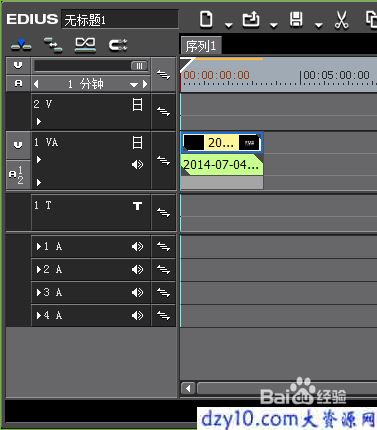Click the Open project icon
Image resolution: width=377 pixels, height=430 pixels.
(x=251, y=19)
